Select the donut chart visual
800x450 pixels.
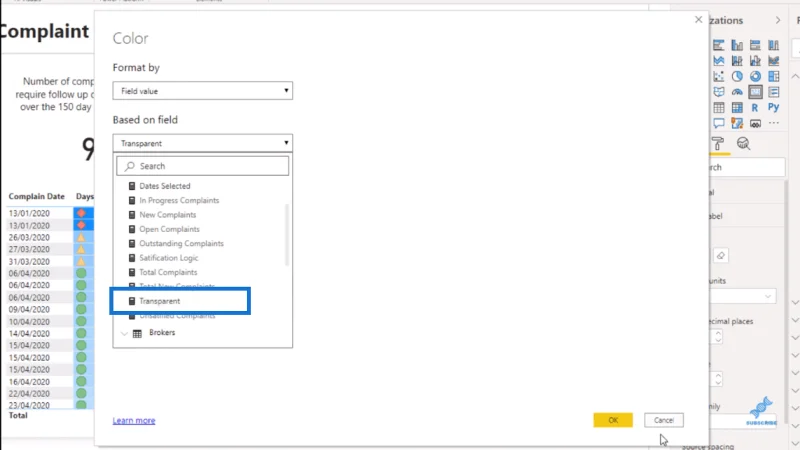tap(755, 77)
